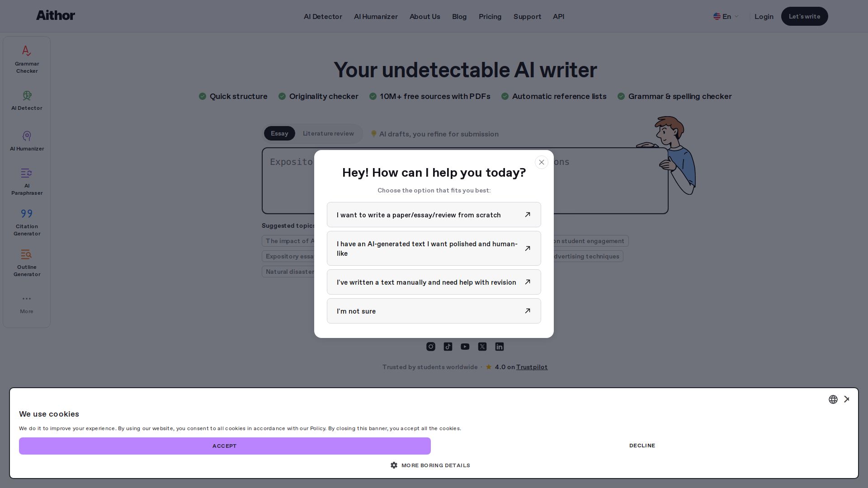This screenshot has width=868, height=488.
Task: Close the help dialog popup
Action: pos(541,162)
